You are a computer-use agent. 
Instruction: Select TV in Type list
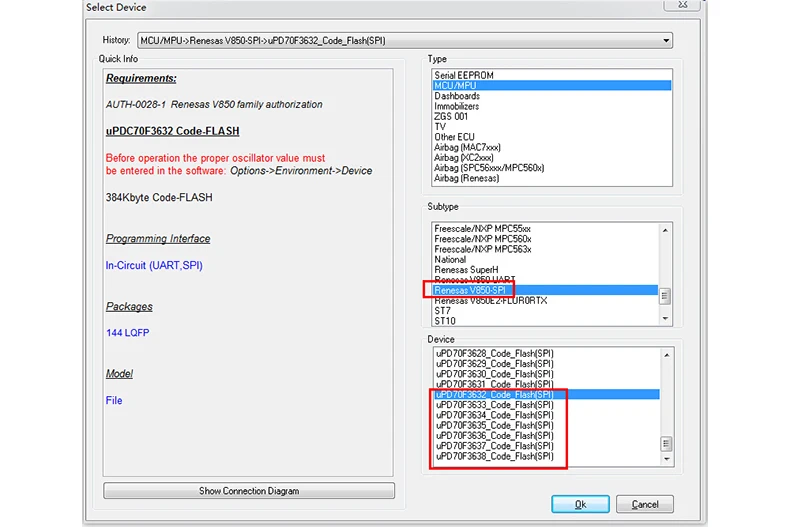click(x=552, y=126)
